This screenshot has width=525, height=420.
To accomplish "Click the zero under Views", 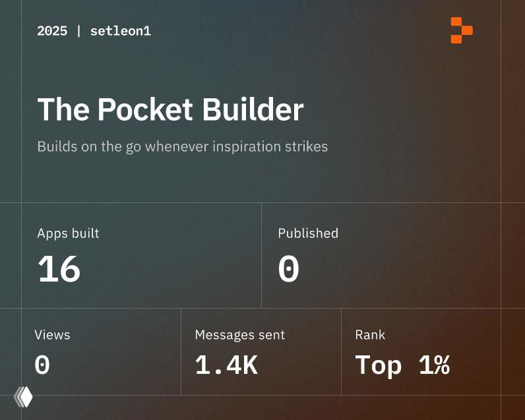I will pyautogui.click(x=42, y=365).
